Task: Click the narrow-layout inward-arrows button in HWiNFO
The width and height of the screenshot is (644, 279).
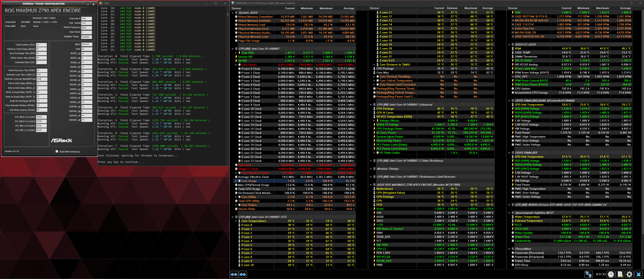Action: click(x=243, y=274)
